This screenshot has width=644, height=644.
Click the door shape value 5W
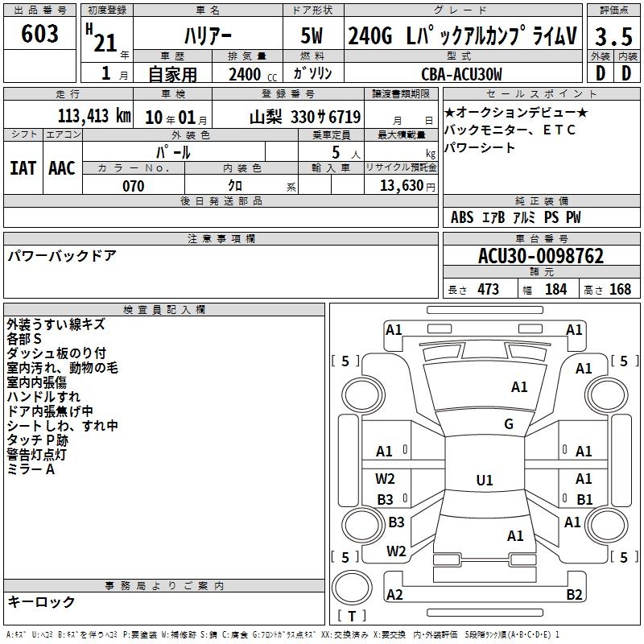(x=312, y=35)
